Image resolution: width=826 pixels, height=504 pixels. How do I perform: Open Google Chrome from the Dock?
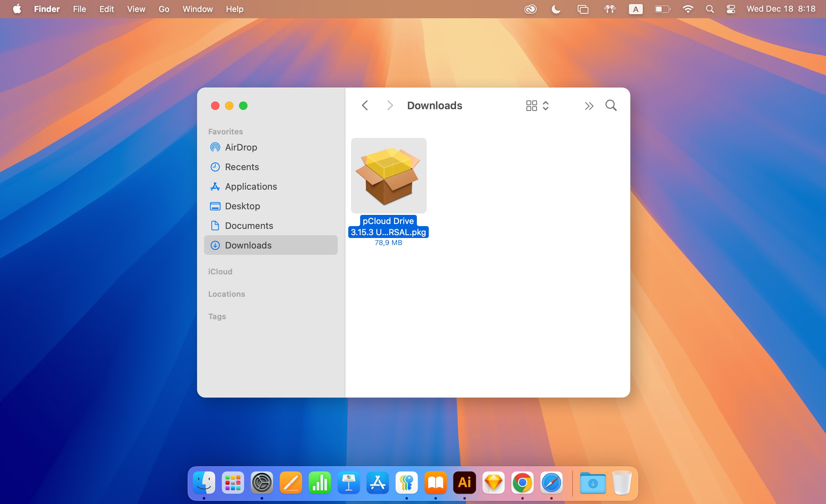[x=522, y=483]
